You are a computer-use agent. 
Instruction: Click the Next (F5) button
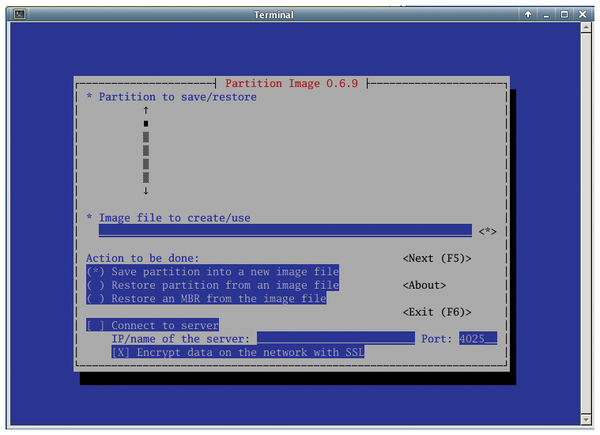click(437, 258)
